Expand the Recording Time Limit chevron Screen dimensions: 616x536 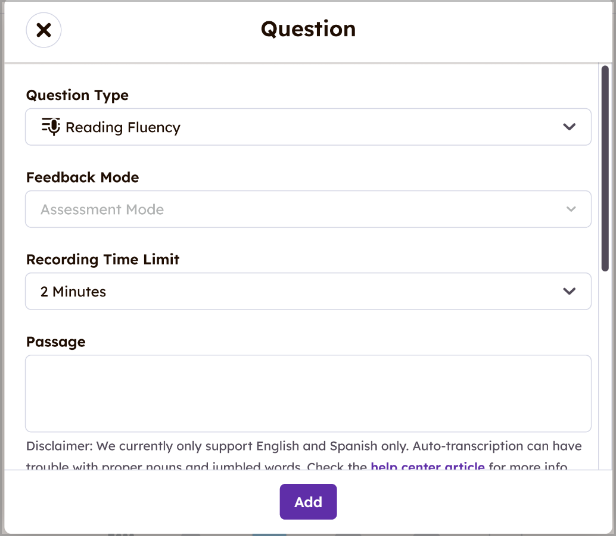point(569,291)
